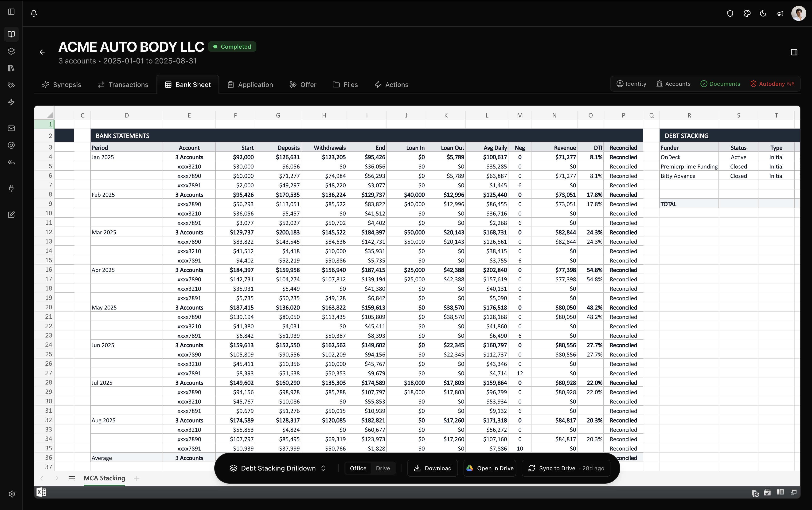Open the Actions tab
This screenshot has width=812, height=510.
tap(391, 85)
